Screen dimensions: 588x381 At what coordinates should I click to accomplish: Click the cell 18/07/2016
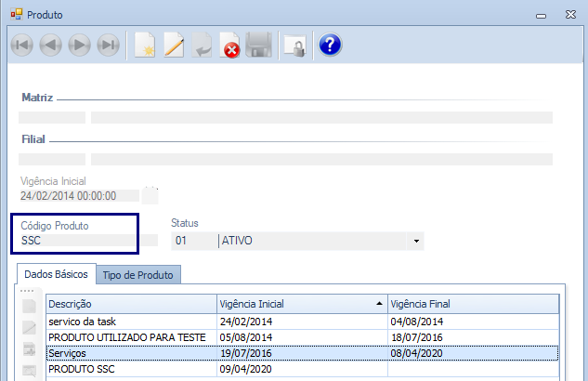(x=473, y=337)
